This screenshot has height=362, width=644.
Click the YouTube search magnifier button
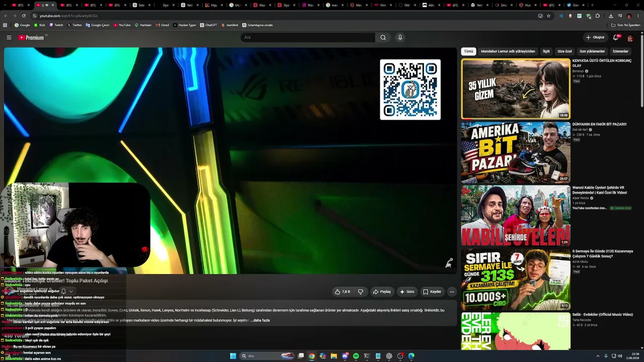tap(383, 37)
